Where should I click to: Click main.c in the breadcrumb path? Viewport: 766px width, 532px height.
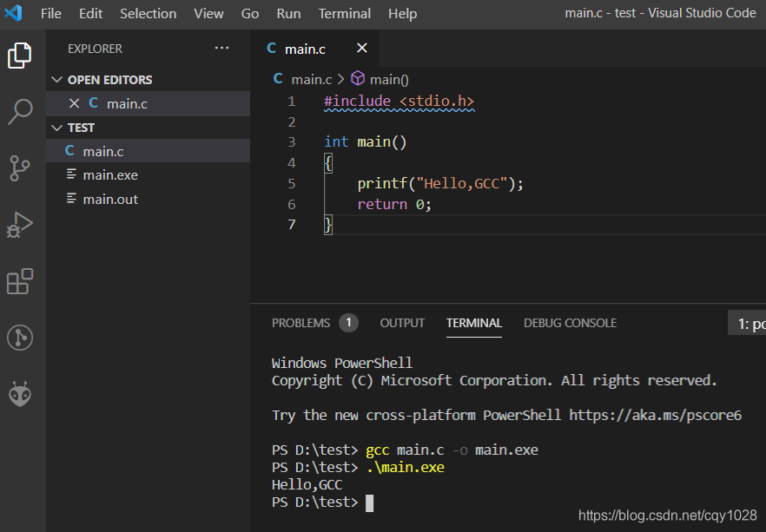tap(312, 79)
